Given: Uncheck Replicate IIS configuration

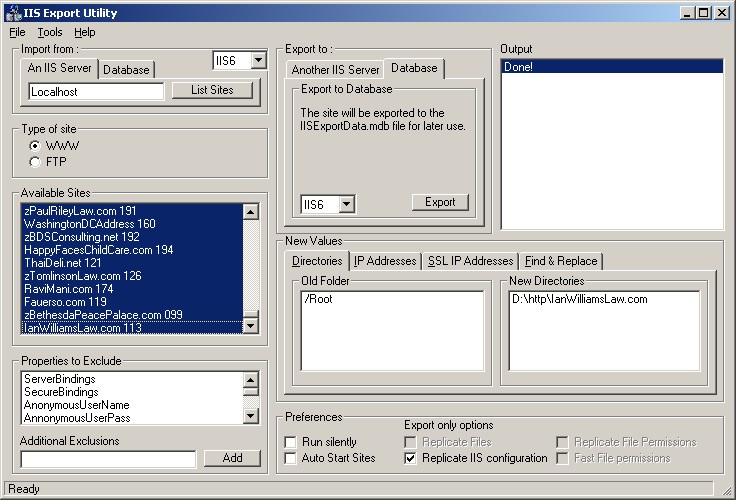Looking at the screenshot, I should point(411,458).
